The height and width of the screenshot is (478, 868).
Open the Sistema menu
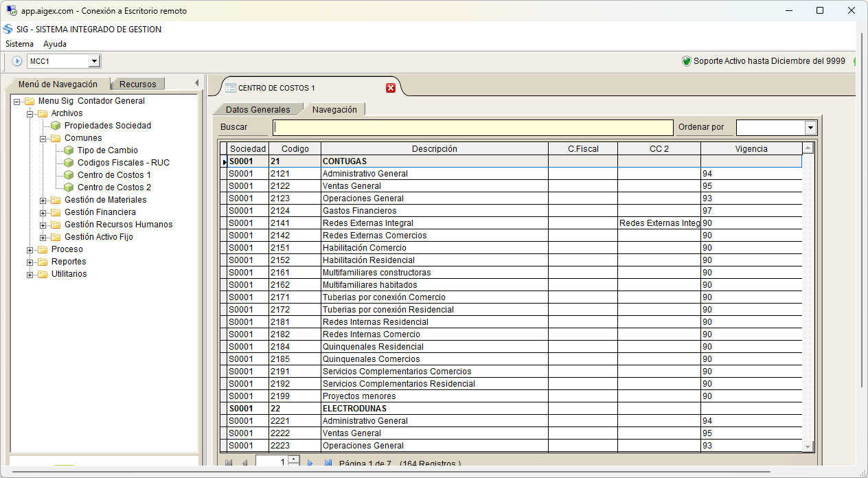pos(19,44)
